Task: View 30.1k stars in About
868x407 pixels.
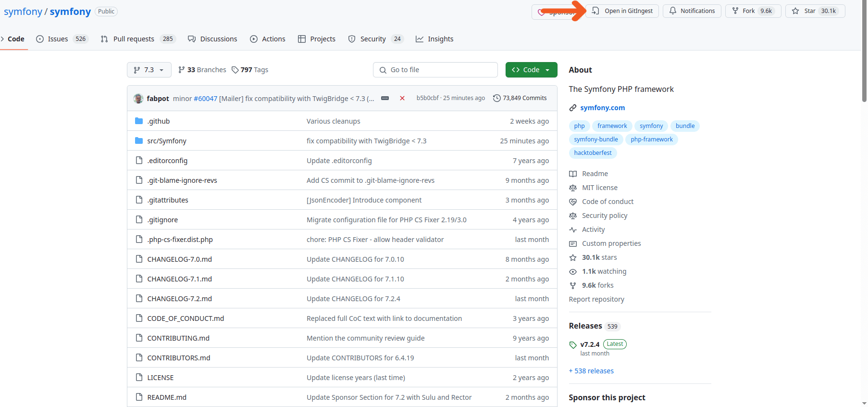Action: pos(593,257)
